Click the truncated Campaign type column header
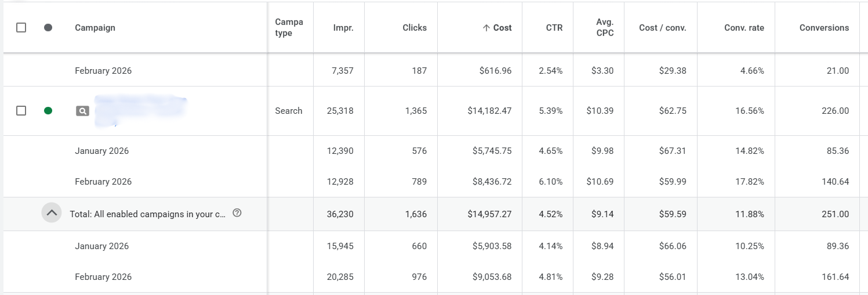The image size is (868, 295). 289,28
